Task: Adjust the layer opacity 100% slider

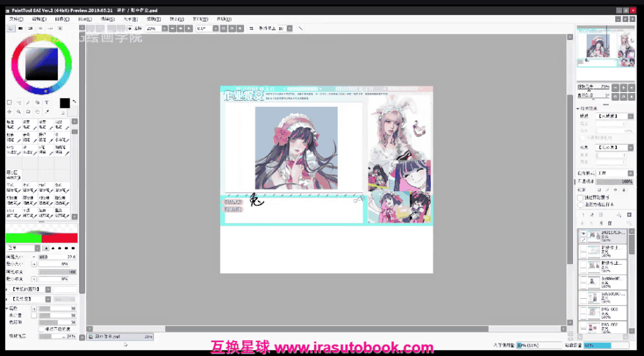Action: (x=615, y=181)
